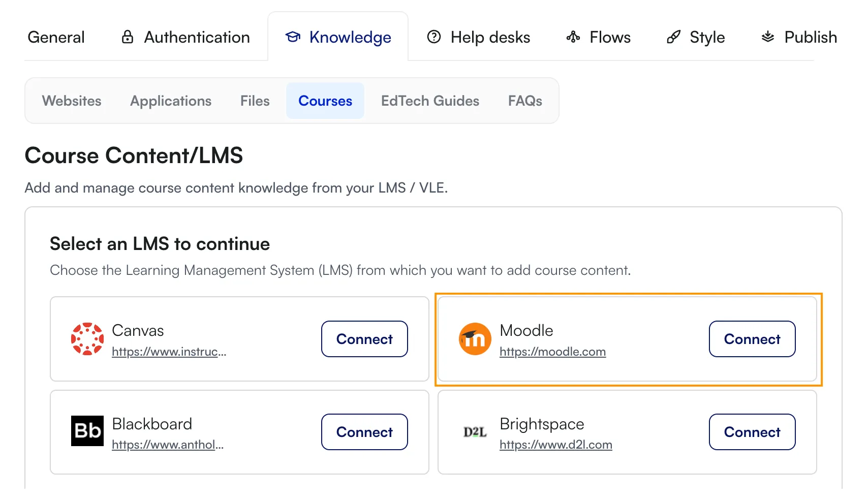Screen dimensions: 868x501
Task: Connect the Canvas LMS
Action: click(x=364, y=339)
